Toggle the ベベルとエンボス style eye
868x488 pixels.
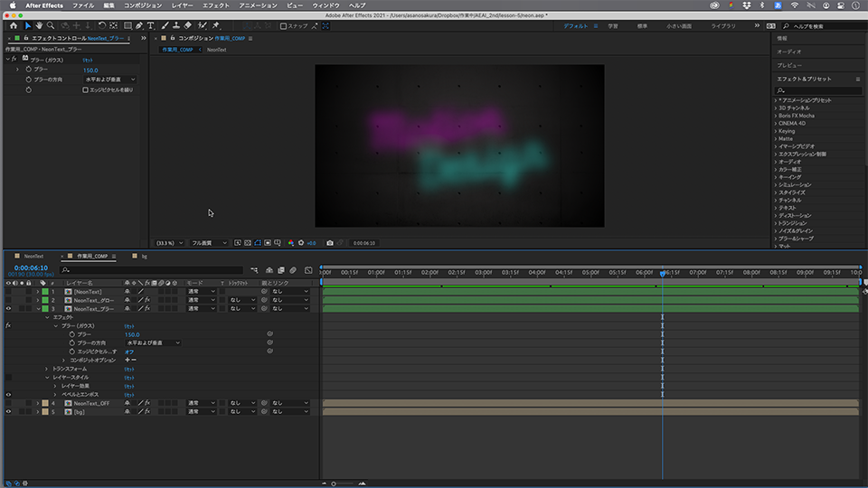click(x=8, y=395)
